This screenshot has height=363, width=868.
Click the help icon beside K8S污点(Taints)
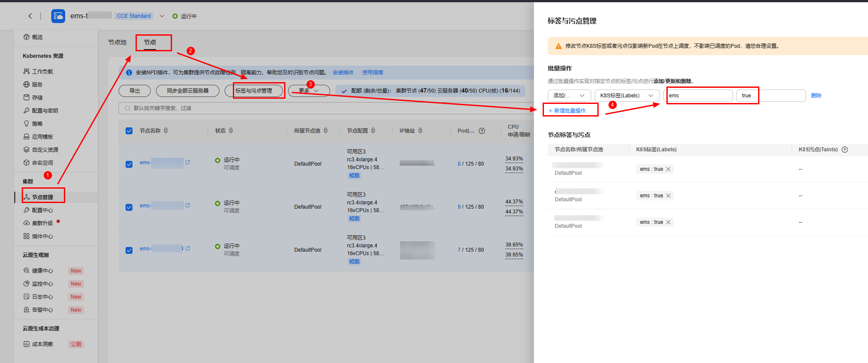845,150
